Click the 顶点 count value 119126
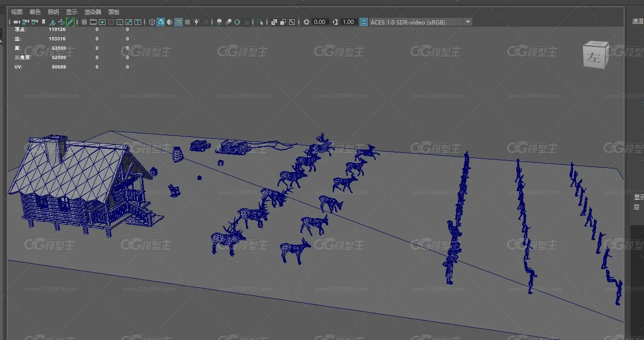Image resolution: width=644 pixels, height=340 pixels. click(57, 29)
